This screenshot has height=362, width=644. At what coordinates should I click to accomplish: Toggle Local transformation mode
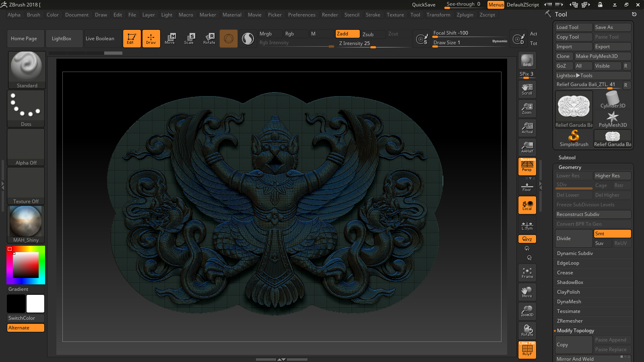[527, 205]
